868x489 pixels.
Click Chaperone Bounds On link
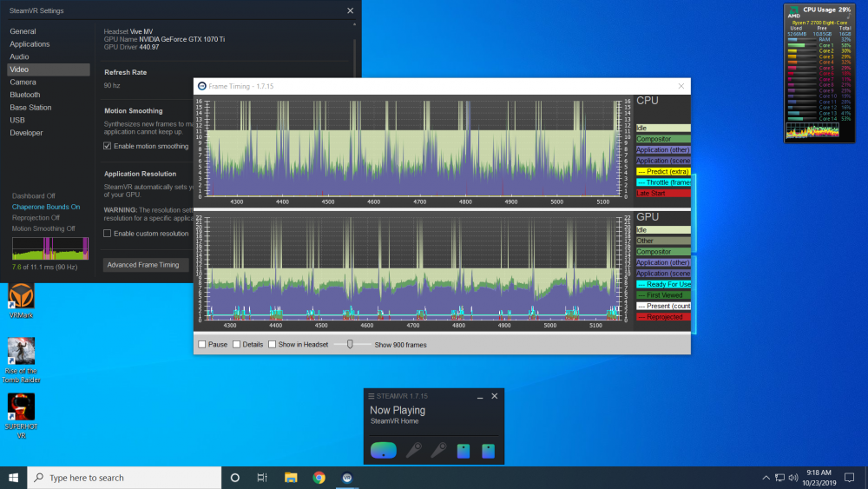click(46, 207)
